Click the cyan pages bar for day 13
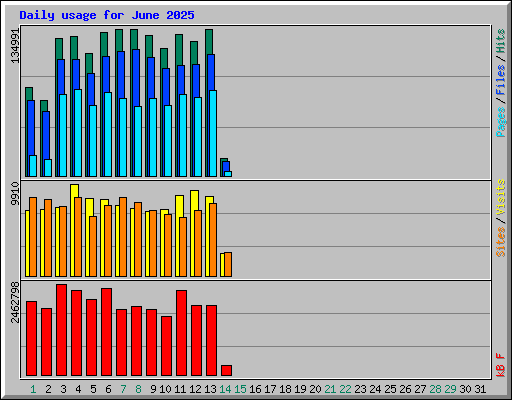Image resolution: width=512 pixels, height=400 pixels. click(x=213, y=133)
